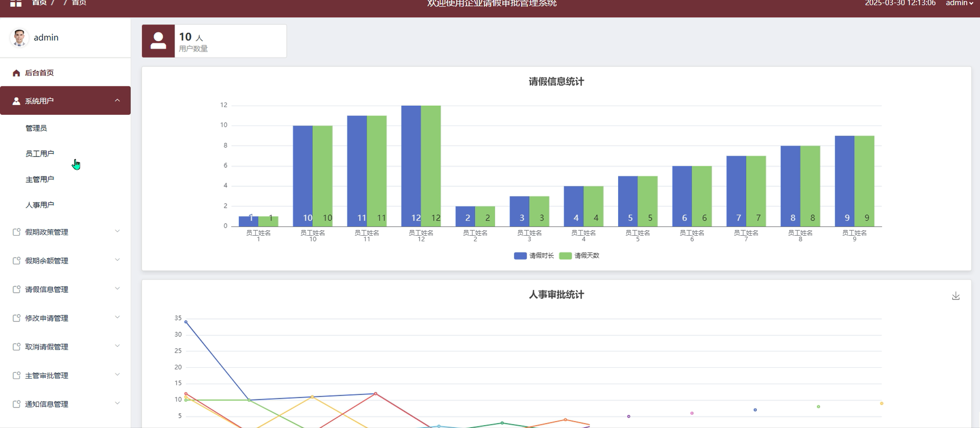Toggle the 请假天数 legend swatch

[566, 256]
